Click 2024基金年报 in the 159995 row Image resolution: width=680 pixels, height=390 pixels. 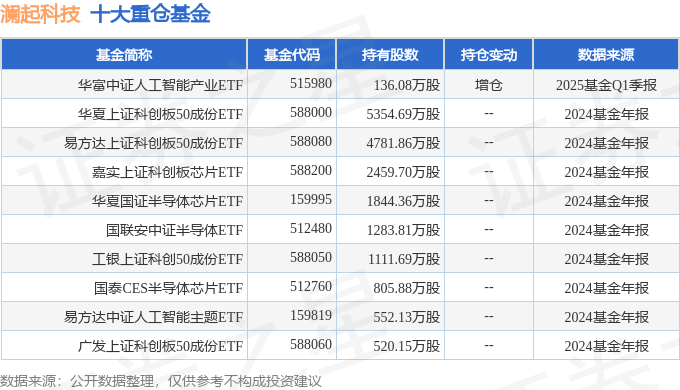click(606, 201)
